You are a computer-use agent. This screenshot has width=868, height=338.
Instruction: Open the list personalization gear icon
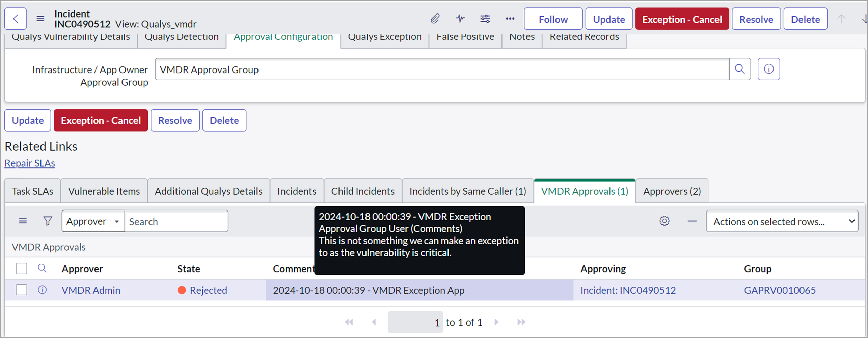pos(664,221)
